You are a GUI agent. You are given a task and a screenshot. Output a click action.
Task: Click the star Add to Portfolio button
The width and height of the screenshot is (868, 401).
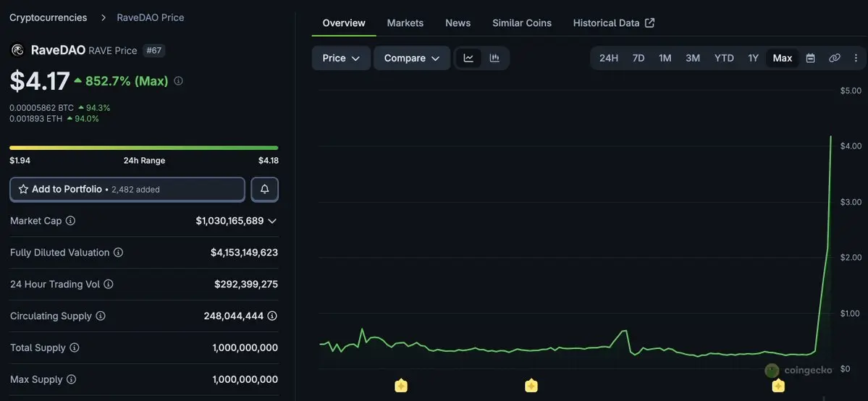(127, 190)
